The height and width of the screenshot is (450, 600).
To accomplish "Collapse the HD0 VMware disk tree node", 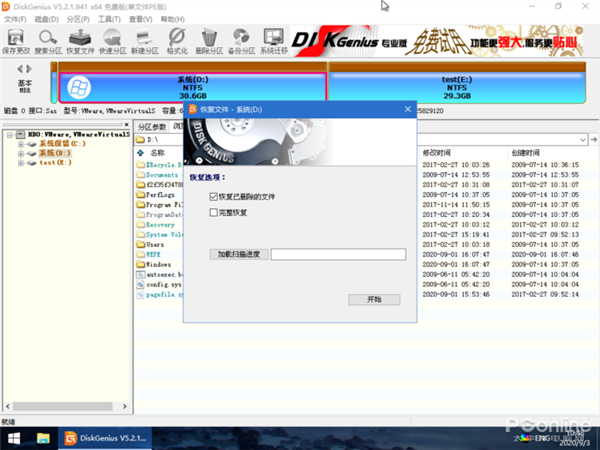I will [x=8, y=134].
